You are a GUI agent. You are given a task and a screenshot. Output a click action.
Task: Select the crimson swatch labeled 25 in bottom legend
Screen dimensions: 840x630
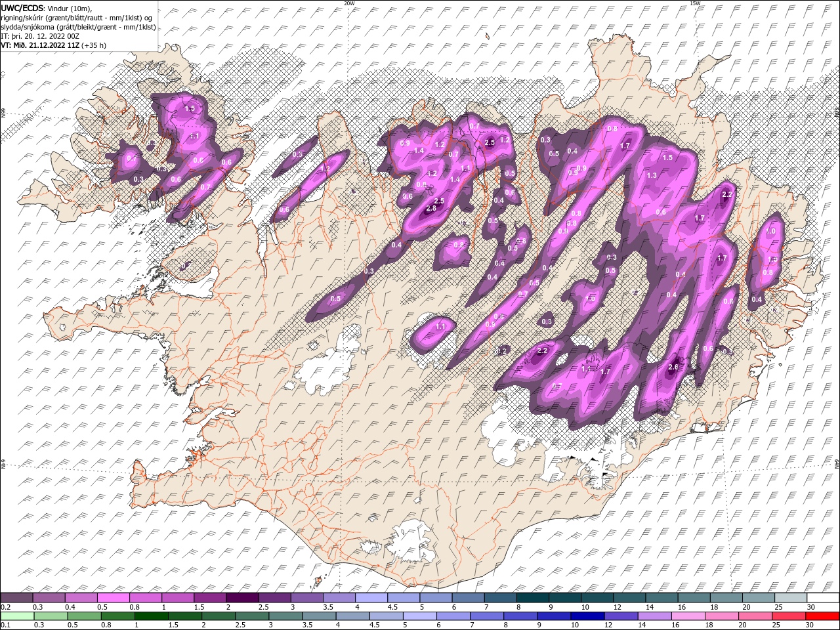tap(789, 616)
